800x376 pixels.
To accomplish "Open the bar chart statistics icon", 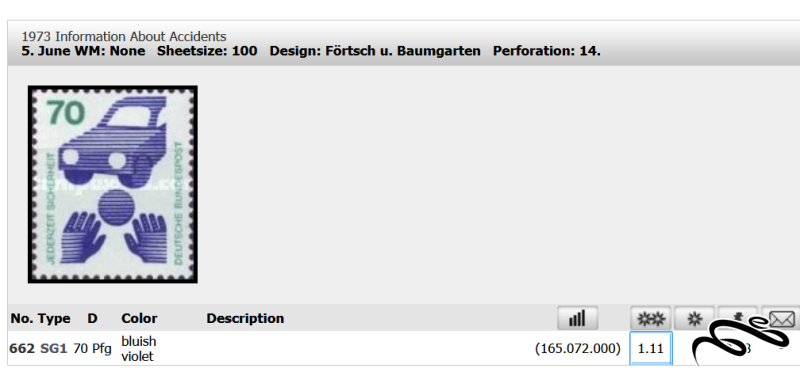I will (x=577, y=318).
